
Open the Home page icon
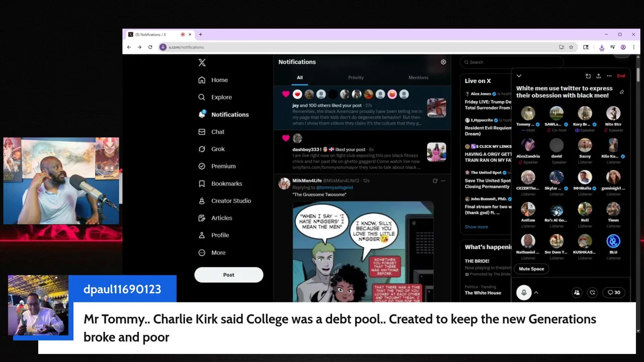(202, 80)
